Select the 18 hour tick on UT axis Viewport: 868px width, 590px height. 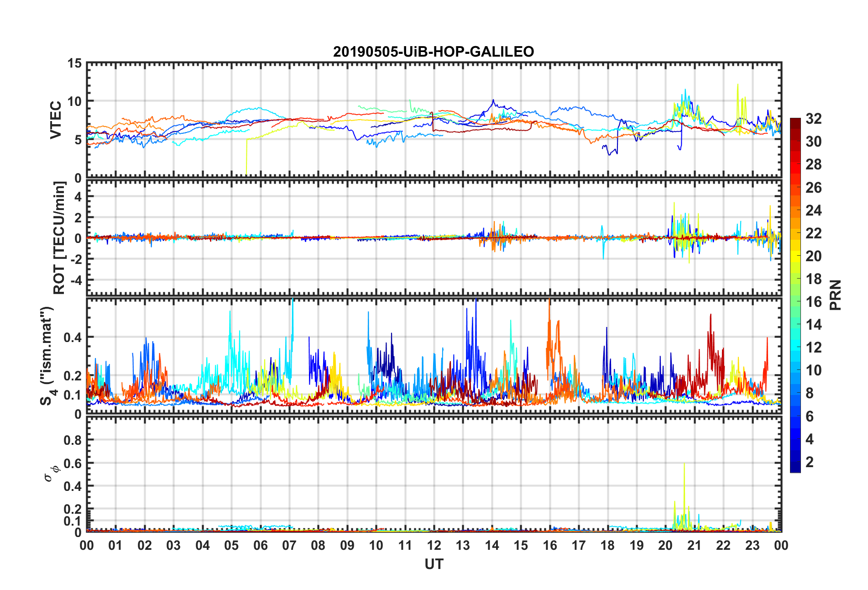tap(607, 545)
